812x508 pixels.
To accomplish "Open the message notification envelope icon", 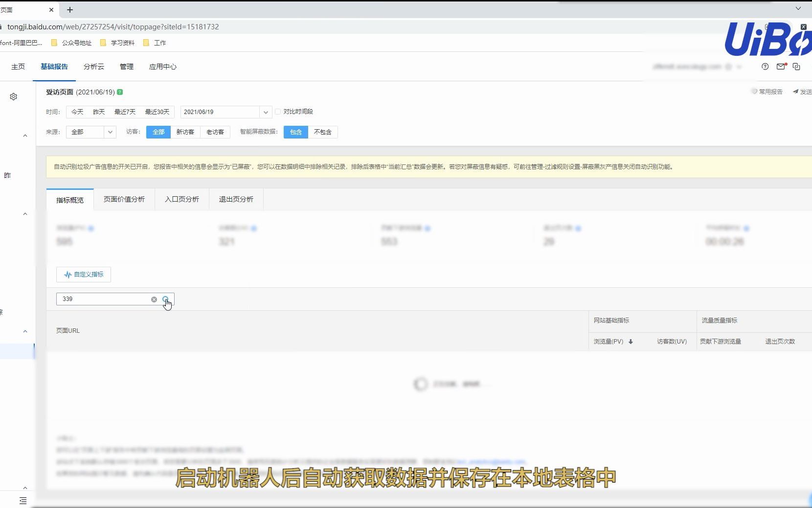I will click(781, 67).
